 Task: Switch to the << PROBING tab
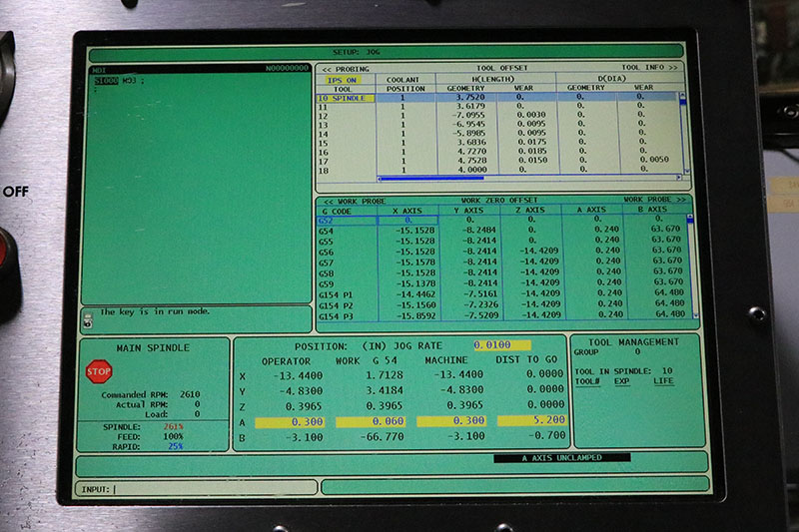[346, 69]
